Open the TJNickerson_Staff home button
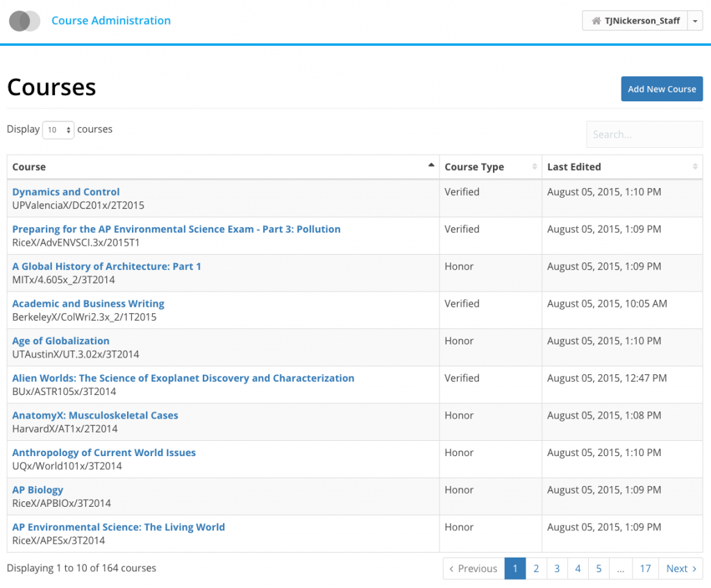Viewport: 711px width, 588px height. click(x=635, y=21)
